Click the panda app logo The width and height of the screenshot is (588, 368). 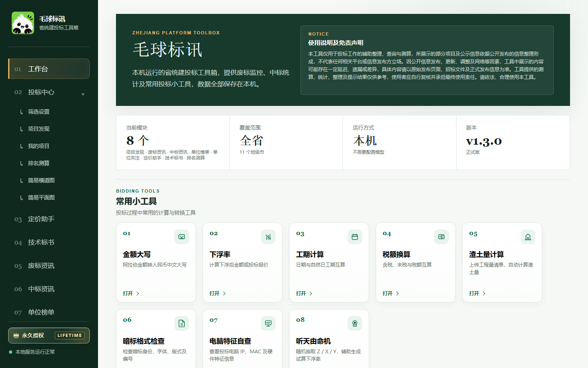point(23,23)
